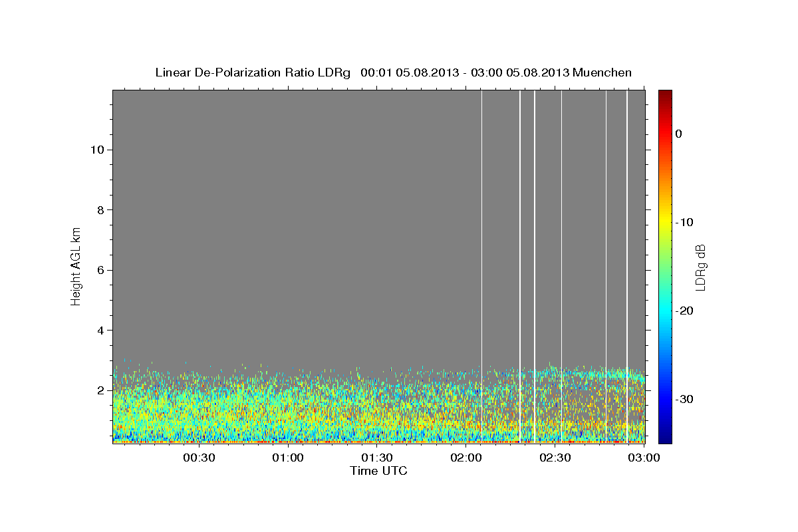
Task: Click the 02:00 time tick label
Action: (x=466, y=458)
